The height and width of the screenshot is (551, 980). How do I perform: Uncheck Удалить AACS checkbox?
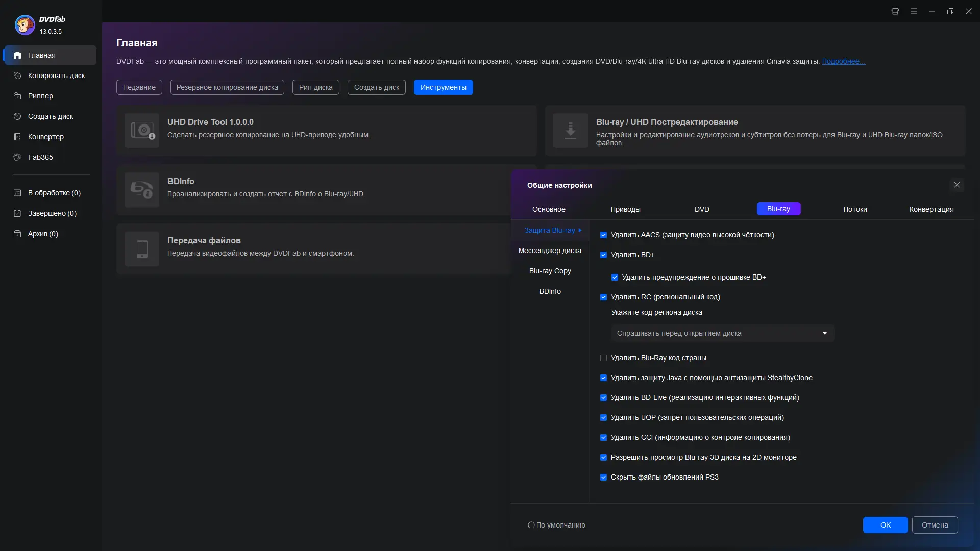pyautogui.click(x=603, y=235)
